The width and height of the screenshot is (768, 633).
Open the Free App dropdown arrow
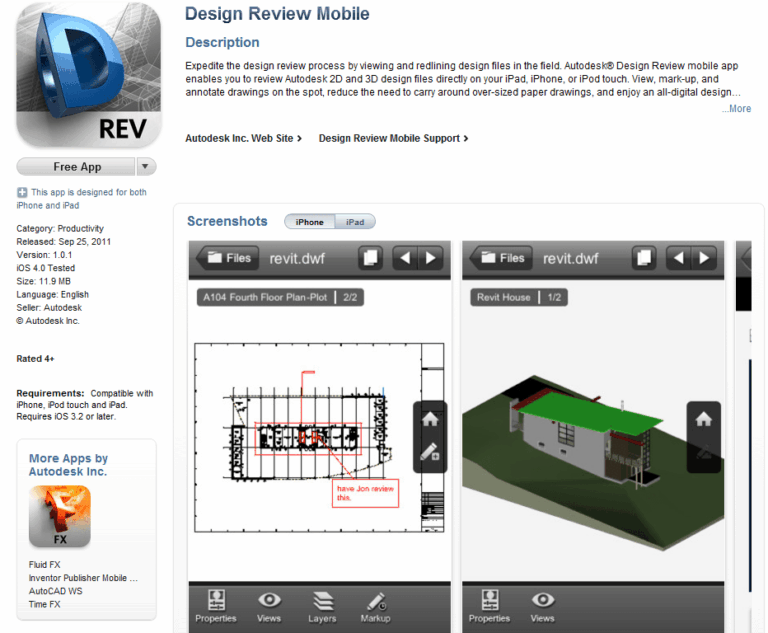(145, 167)
